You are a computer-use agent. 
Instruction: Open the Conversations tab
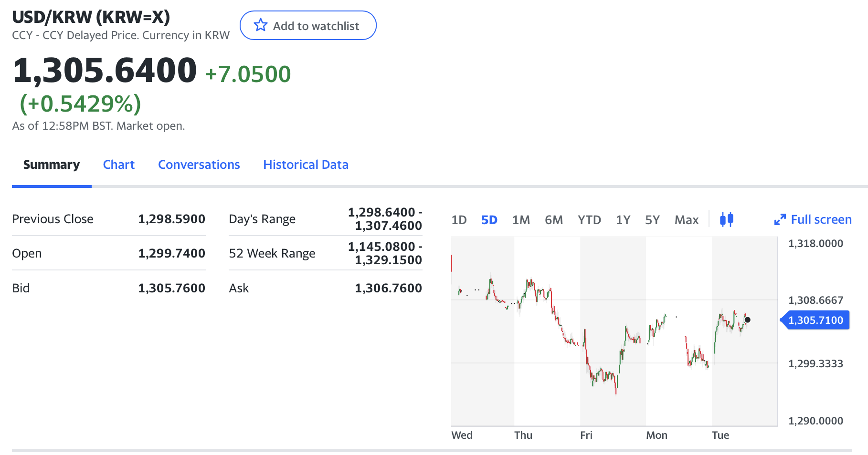199,165
